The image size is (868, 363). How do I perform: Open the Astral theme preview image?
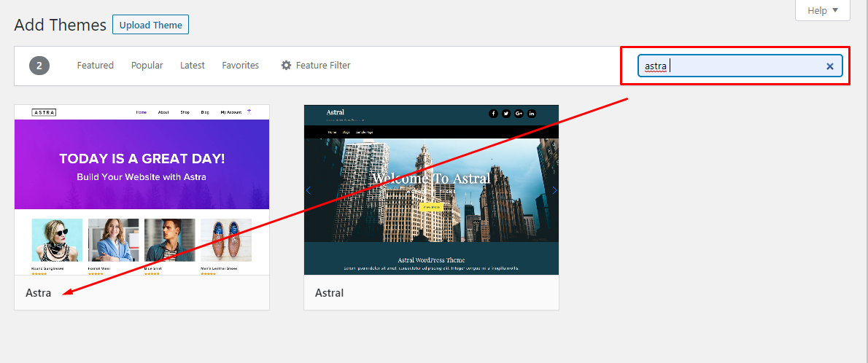click(x=431, y=190)
